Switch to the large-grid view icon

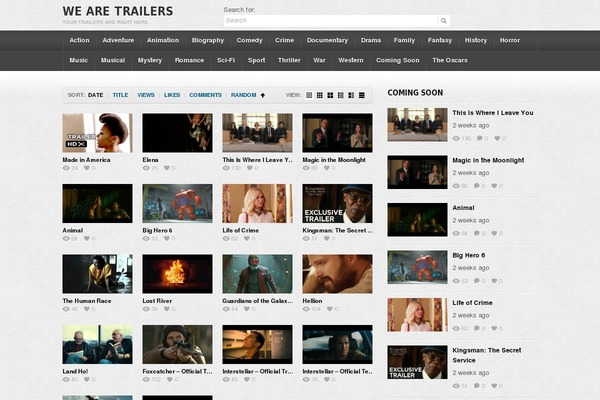point(330,95)
